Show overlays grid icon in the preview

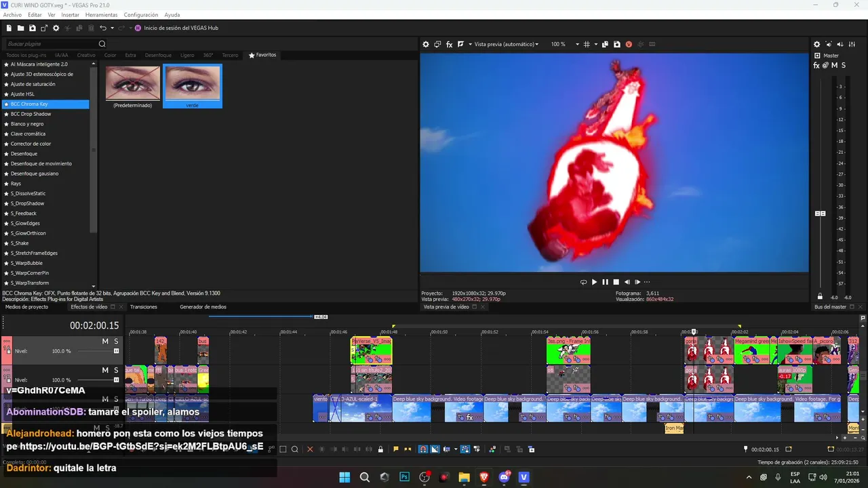(587, 44)
